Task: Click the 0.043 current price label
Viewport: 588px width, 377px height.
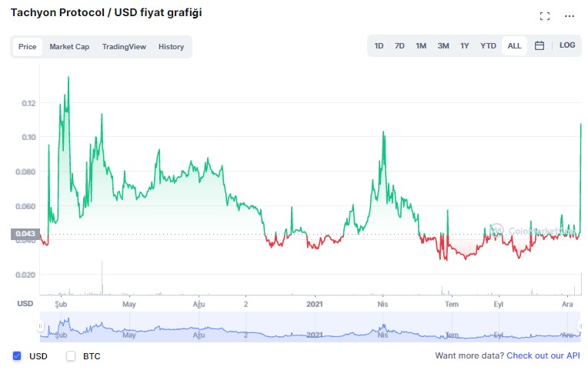Action: click(x=25, y=234)
